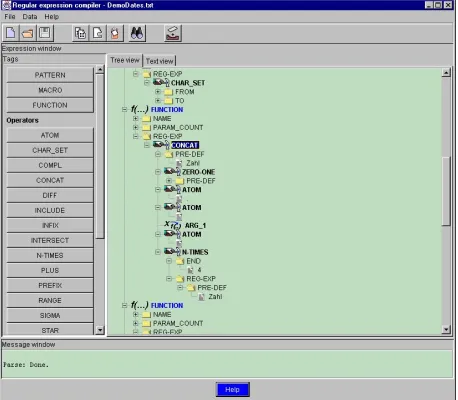Collapse the N-TIMES node
This screenshot has height=400, width=458.
pos(158,252)
